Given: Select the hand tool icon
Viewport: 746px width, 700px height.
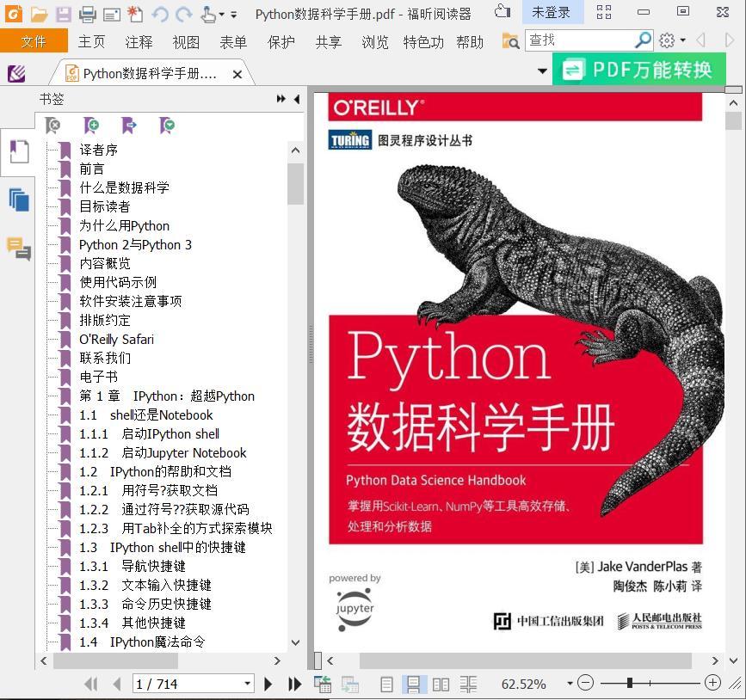Looking at the screenshot, I should pyautogui.click(x=208, y=15).
